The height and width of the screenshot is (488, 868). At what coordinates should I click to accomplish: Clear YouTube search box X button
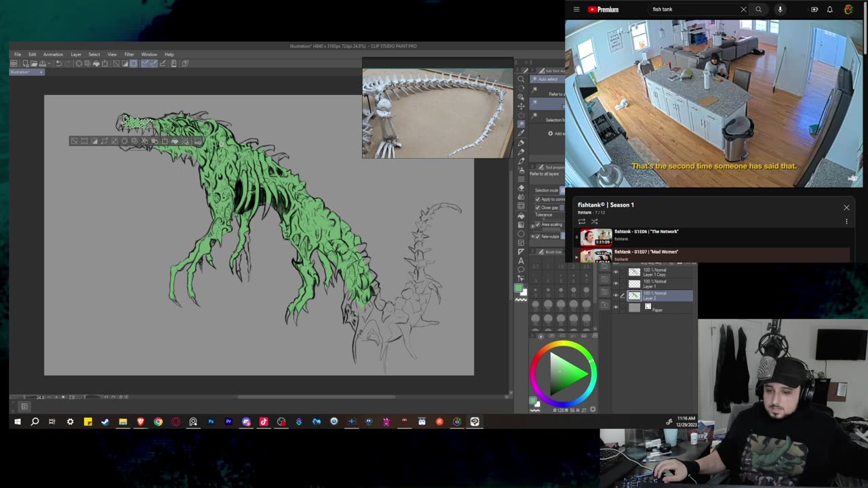743,9
